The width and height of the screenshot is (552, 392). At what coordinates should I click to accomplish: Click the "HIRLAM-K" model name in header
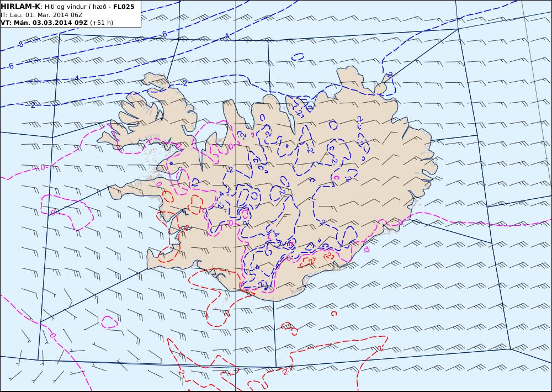(20, 7)
